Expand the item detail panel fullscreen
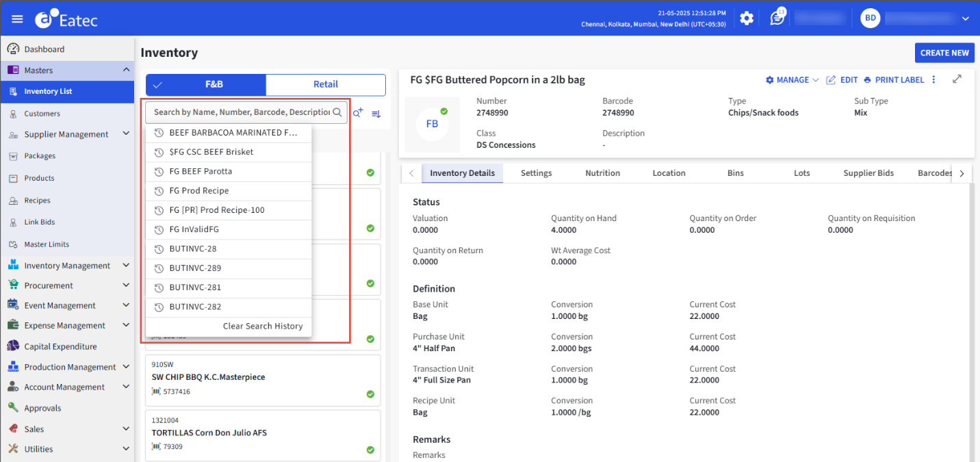 point(957,79)
